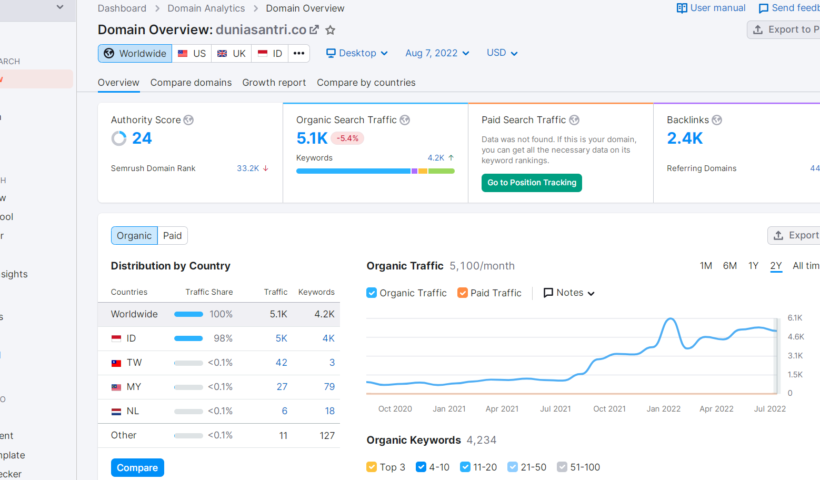Click Organic Search Traffic 5.1K value

click(312, 138)
